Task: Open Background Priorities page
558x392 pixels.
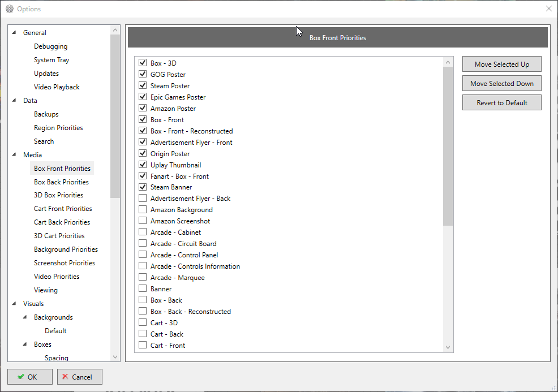Action: (x=66, y=249)
